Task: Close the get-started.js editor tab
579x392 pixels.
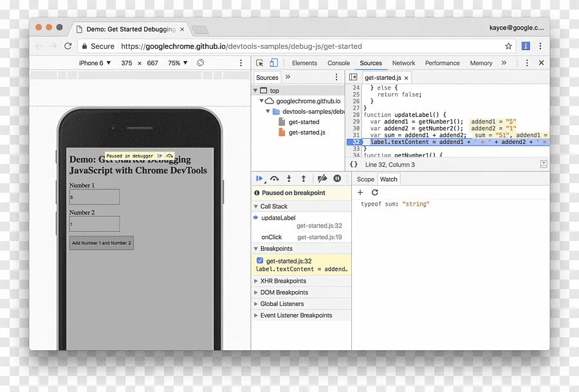Action: 406,78
